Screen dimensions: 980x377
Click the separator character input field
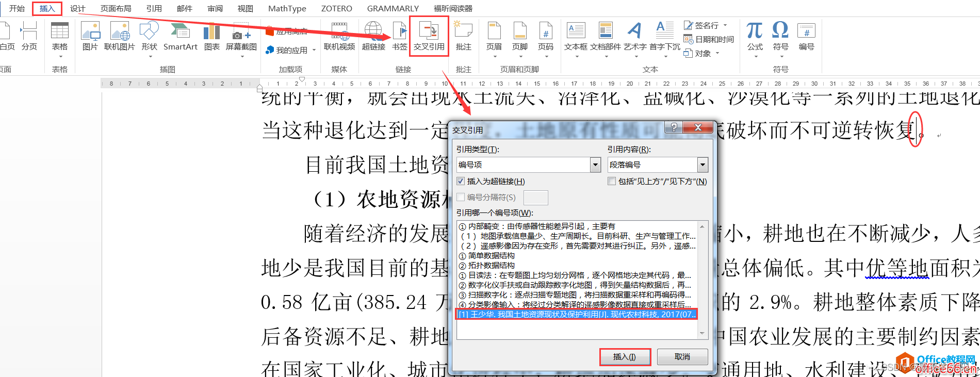pyautogui.click(x=535, y=198)
